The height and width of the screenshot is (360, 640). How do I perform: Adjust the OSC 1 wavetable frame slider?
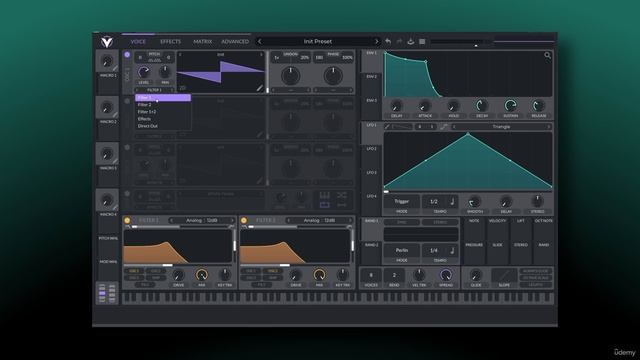point(268,72)
